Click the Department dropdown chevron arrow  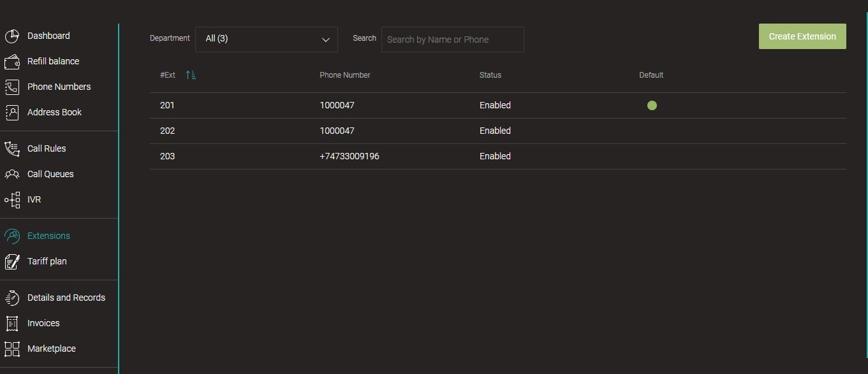pyautogui.click(x=326, y=40)
